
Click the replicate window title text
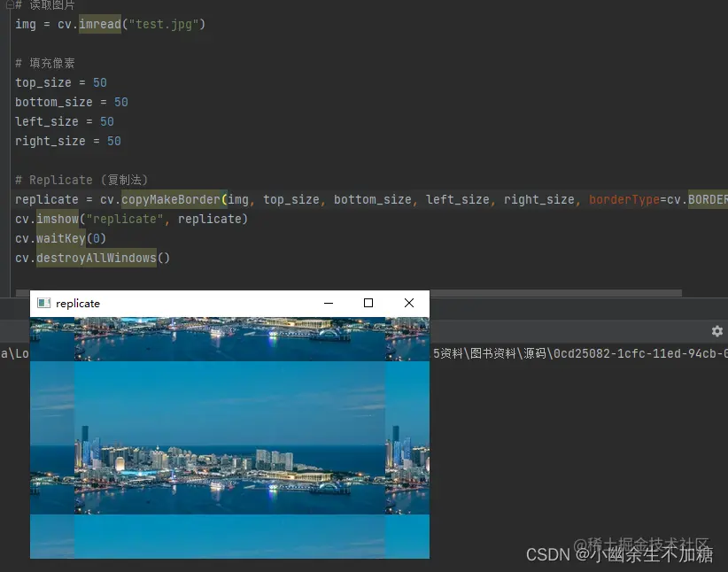[x=78, y=304]
